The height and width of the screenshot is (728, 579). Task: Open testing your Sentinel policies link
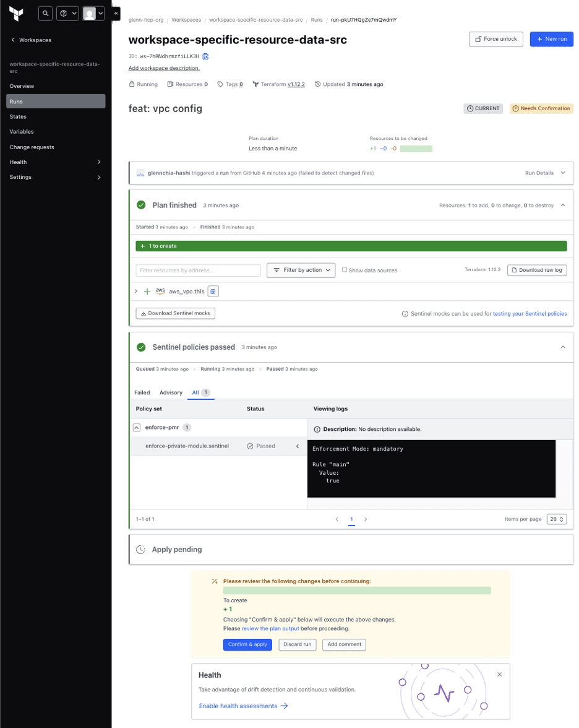tap(530, 314)
